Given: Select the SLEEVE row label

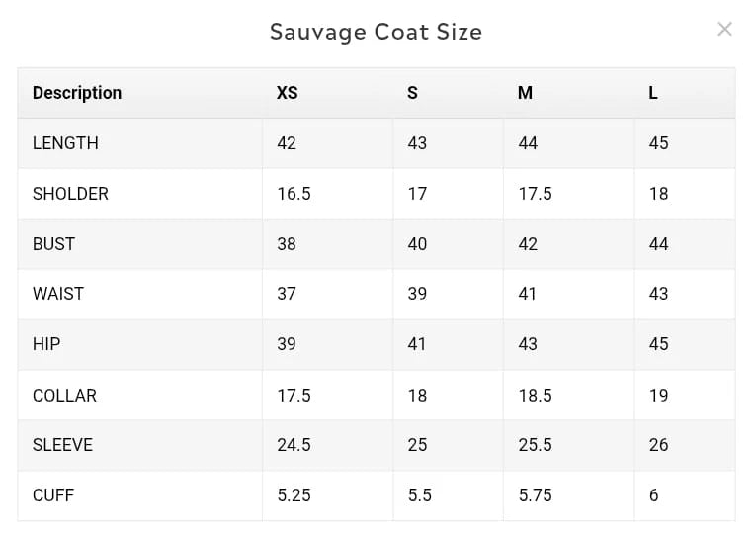Looking at the screenshot, I should coord(62,445).
